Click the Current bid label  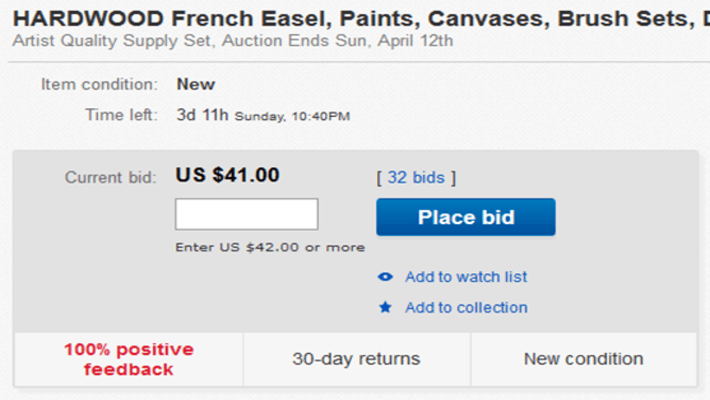(111, 177)
